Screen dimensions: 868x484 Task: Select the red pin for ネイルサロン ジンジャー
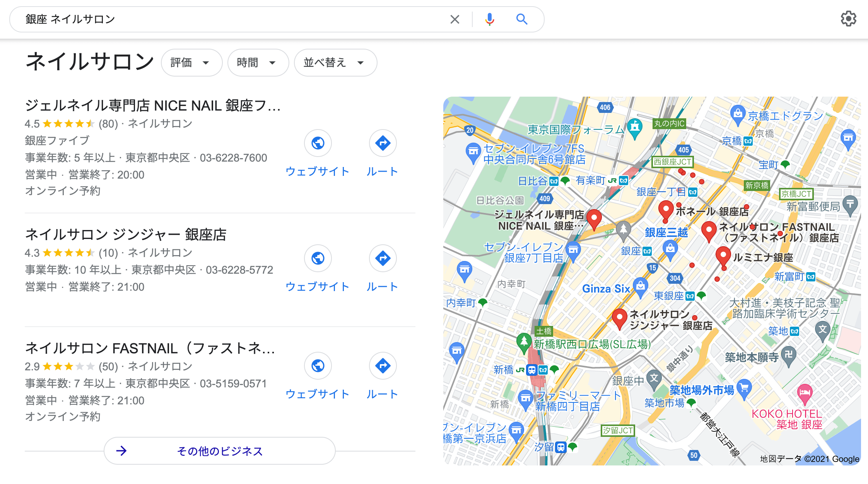click(x=619, y=318)
